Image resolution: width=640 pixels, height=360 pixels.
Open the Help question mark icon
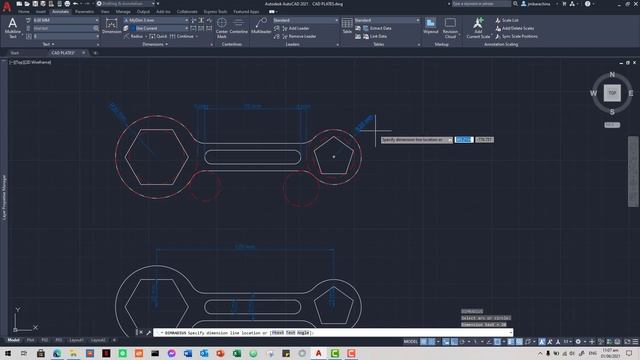[x=587, y=4]
